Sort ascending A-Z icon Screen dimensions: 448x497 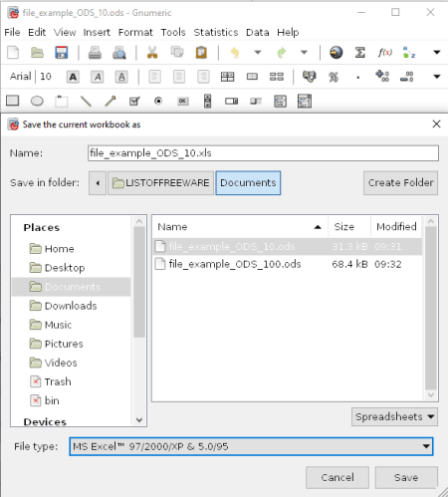click(x=409, y=53)
